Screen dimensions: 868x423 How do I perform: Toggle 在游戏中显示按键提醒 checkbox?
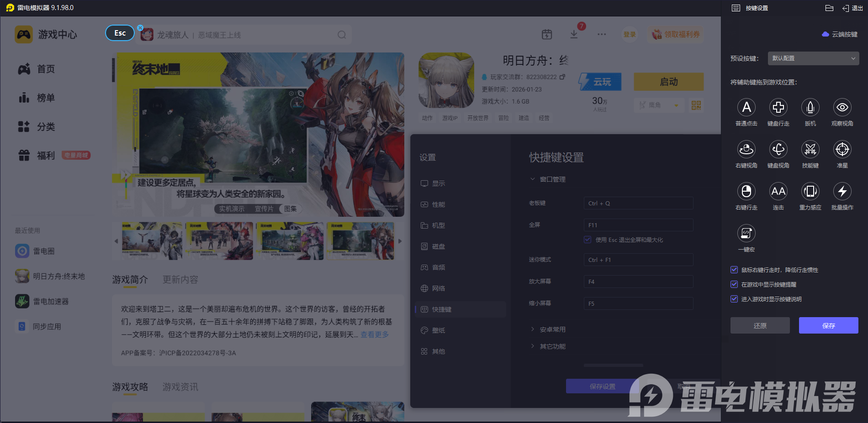pos(734,284)
